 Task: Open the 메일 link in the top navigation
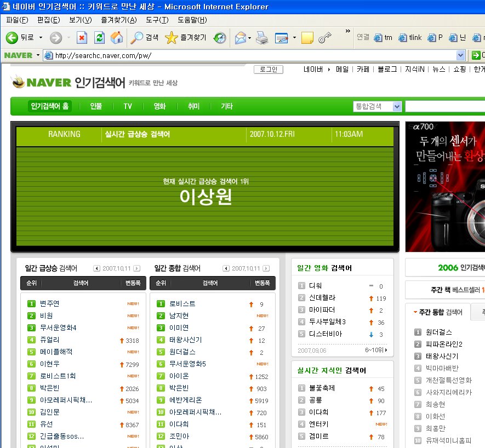point(342,69)
